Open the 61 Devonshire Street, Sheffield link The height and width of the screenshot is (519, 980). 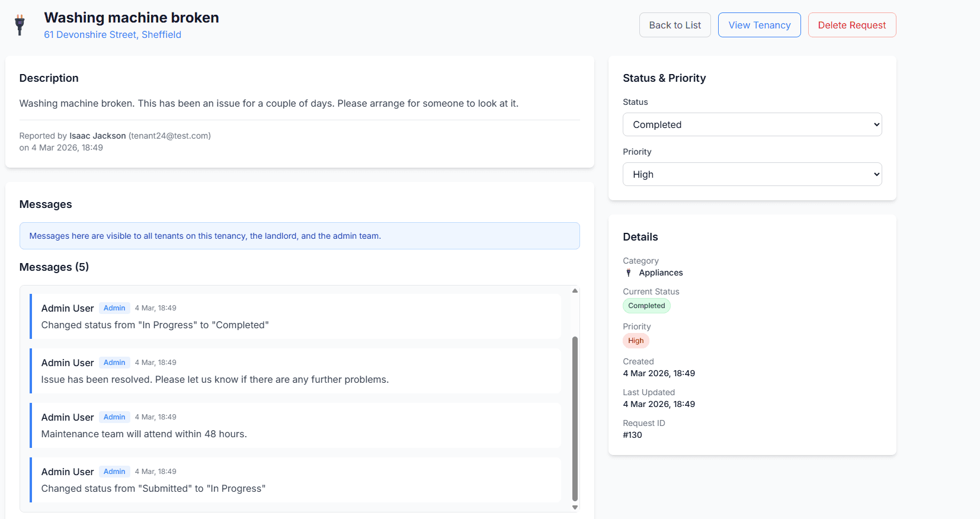pyautogui.click(x=113, y=34)
